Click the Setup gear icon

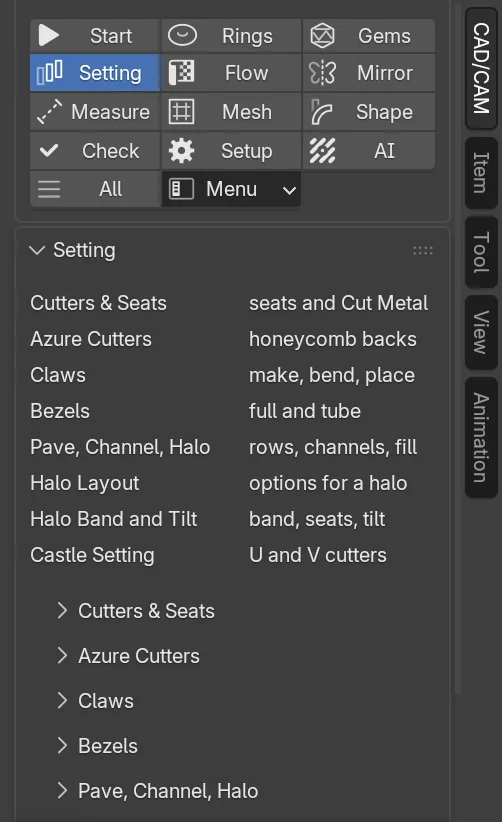(x=181, y=151)
